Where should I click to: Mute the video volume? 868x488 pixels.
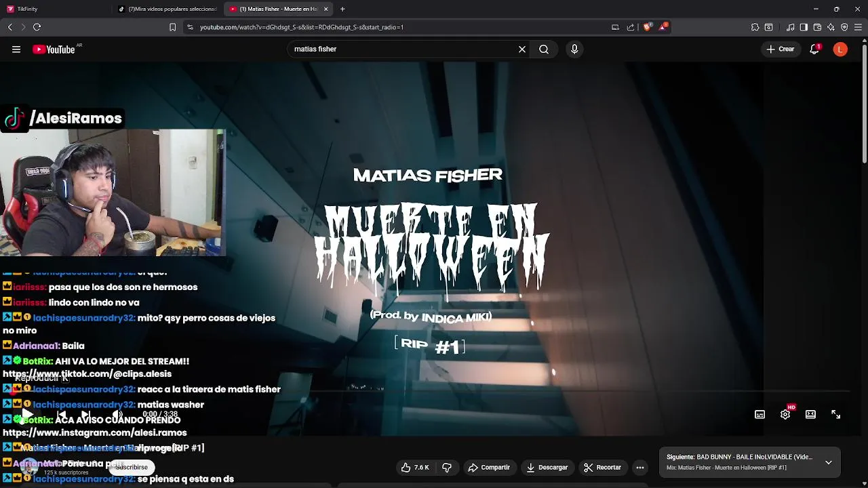[117, 414]
